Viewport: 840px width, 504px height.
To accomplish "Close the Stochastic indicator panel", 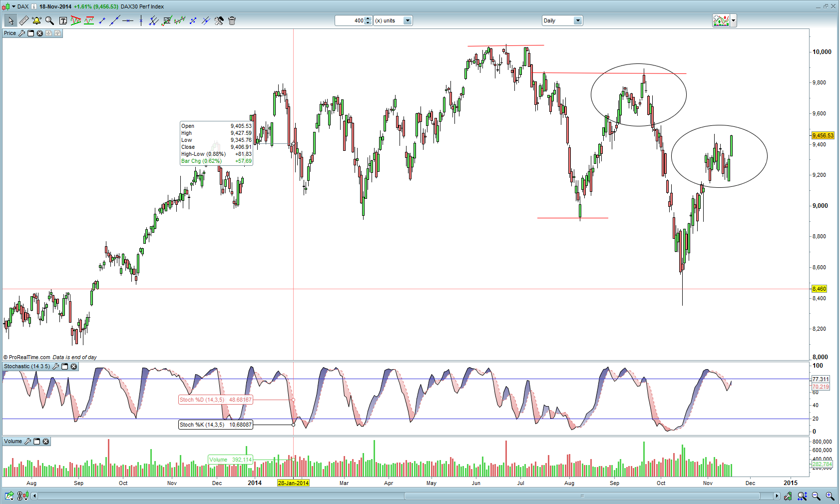I will tap(73, 367).
